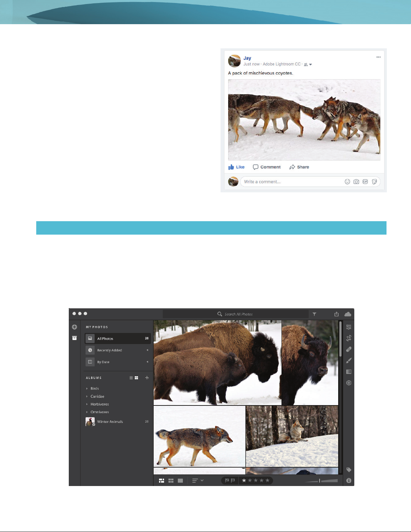Expand the Omnivores album folder
This screenshot has width=411, height=532.
87,412
